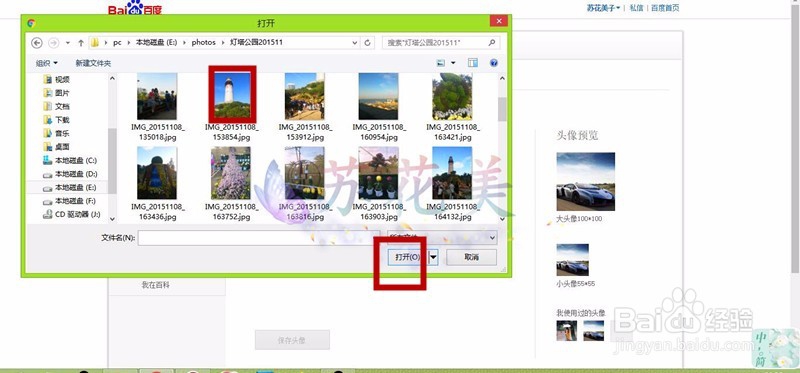Select CD 驱动器 (J:) in sidebar
This screenshot has width=800, height=373.
[72, 214]
